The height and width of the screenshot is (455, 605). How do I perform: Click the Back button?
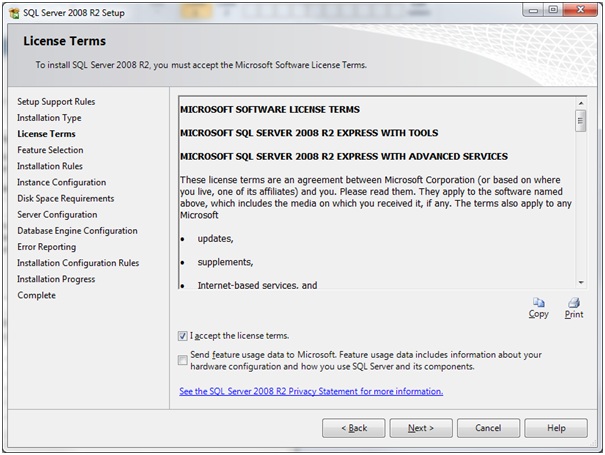[354, 428]
